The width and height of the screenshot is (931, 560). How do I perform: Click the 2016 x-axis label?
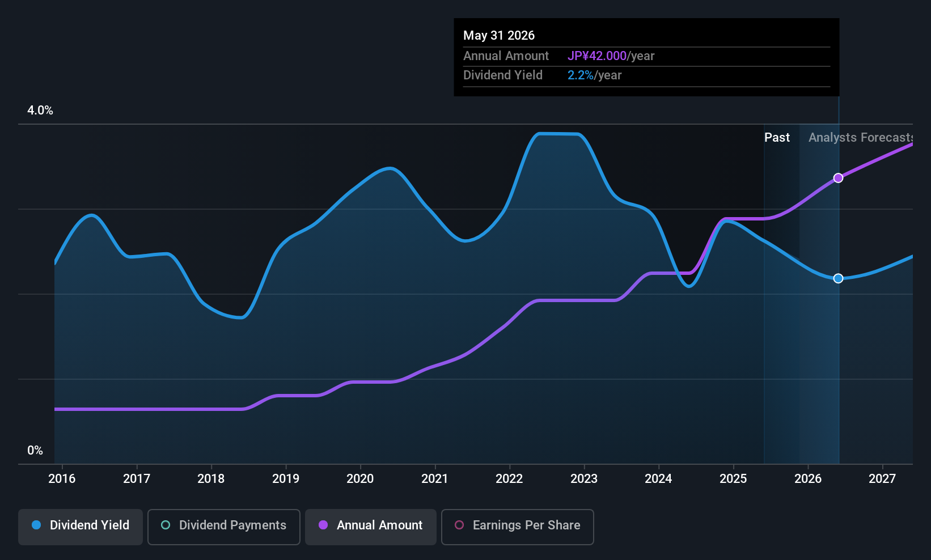tap(62, 479)
